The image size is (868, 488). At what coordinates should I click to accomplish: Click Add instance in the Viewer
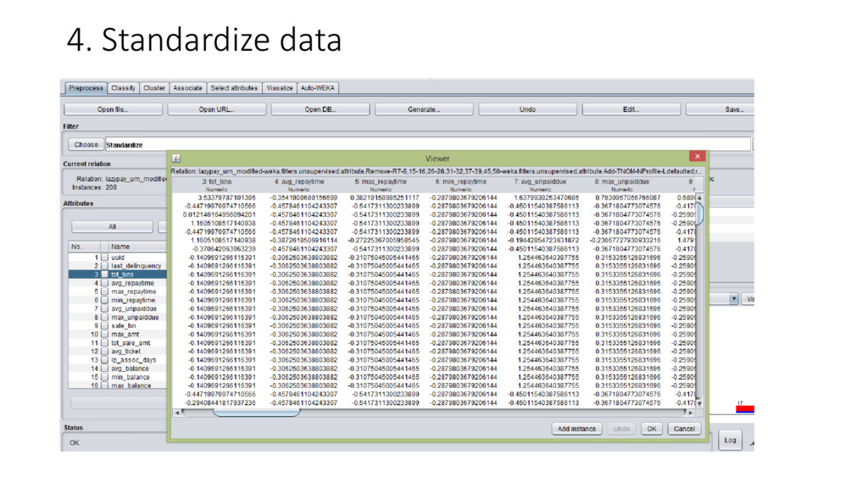pos(576,429)
